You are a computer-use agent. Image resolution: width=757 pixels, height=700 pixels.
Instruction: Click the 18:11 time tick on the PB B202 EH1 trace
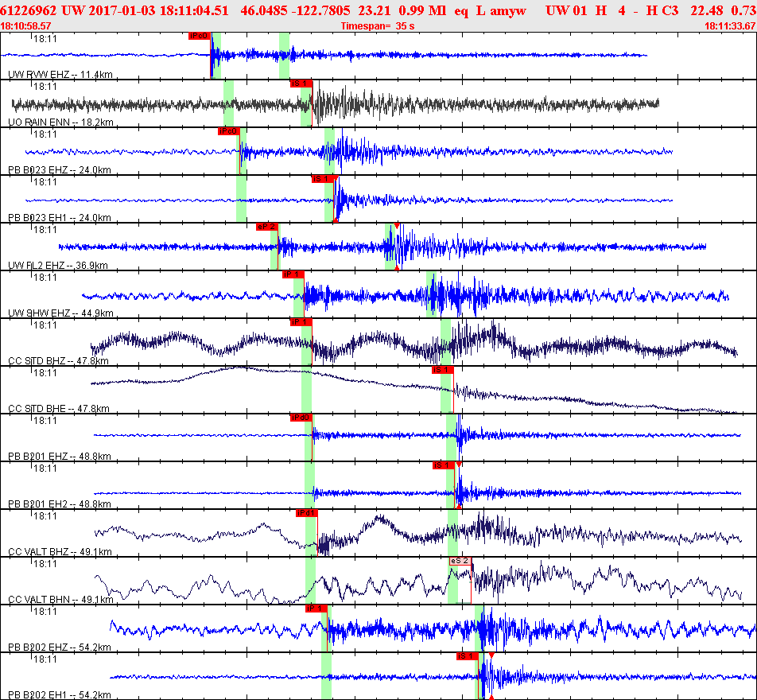(45, 659)
